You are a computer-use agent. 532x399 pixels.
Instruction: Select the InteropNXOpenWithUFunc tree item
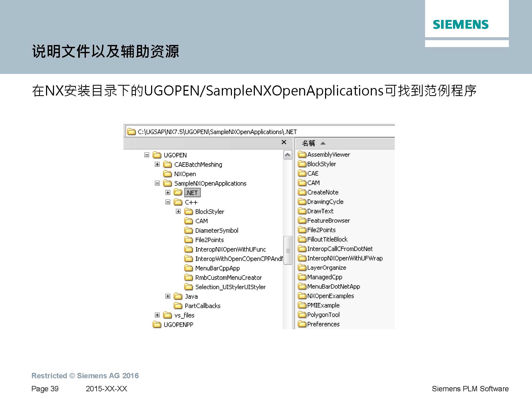[x=230, y=250]
